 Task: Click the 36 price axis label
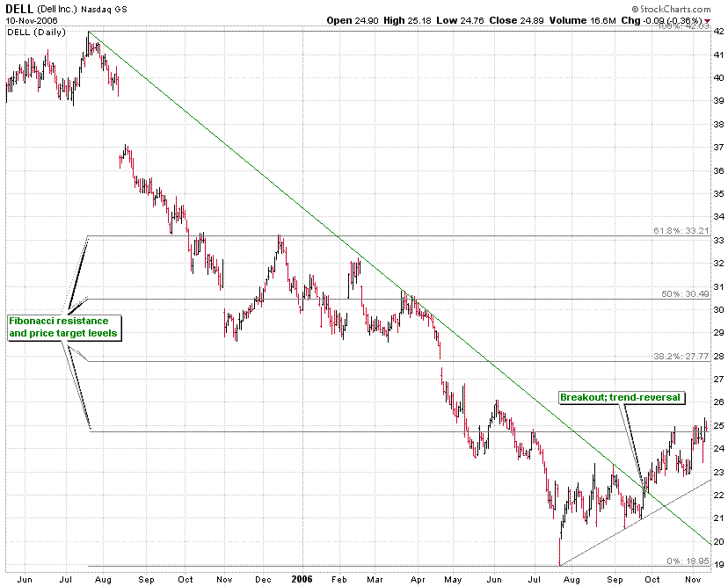point(718,170)
